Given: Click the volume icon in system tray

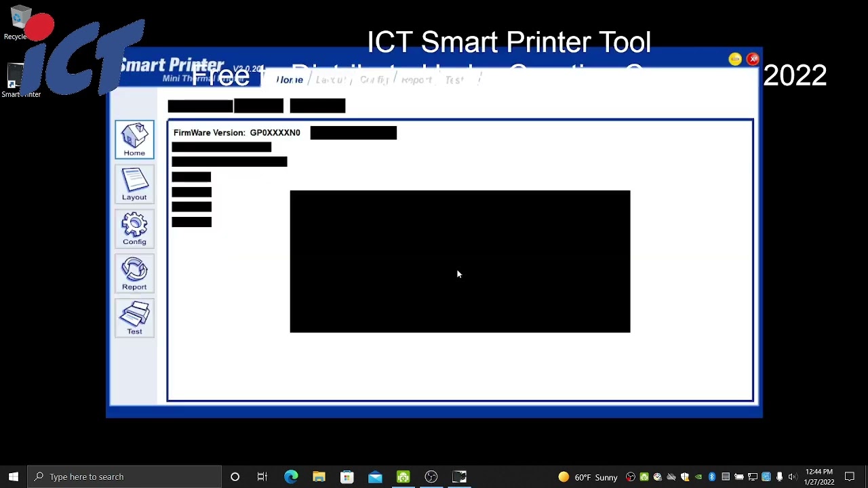Looking at the screenshot, I should pyautogui.click(x=793, y=477).
